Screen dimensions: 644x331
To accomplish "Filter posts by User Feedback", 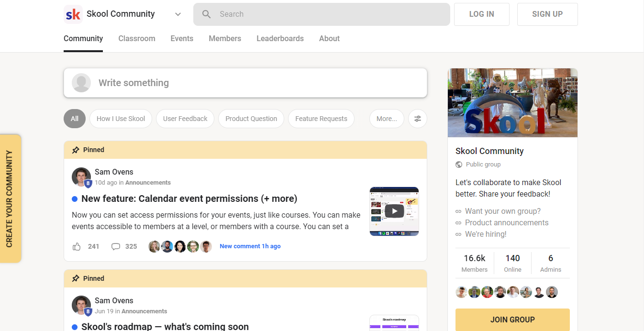I will pos(185,119).
